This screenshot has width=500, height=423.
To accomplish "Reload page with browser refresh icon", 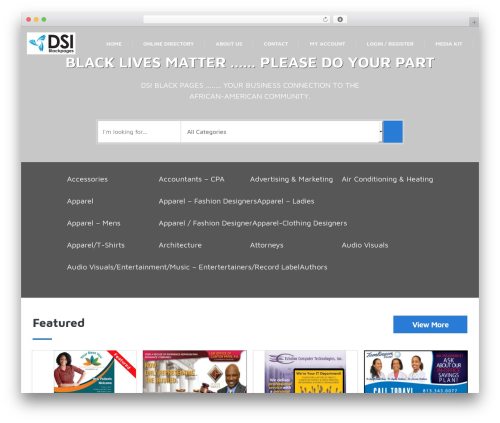I will [x=325, y=20].
